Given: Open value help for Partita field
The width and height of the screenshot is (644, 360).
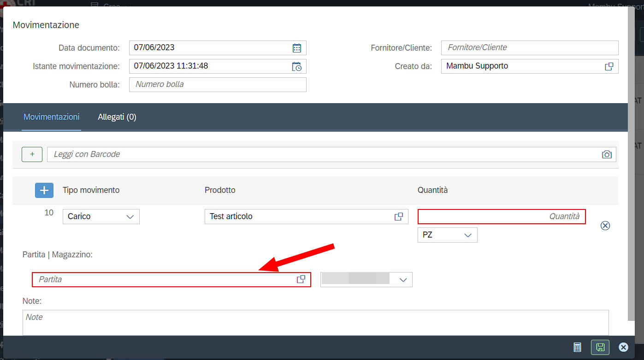Looking at the screenshot, I should pyautogui.click(x=301, y=279).
